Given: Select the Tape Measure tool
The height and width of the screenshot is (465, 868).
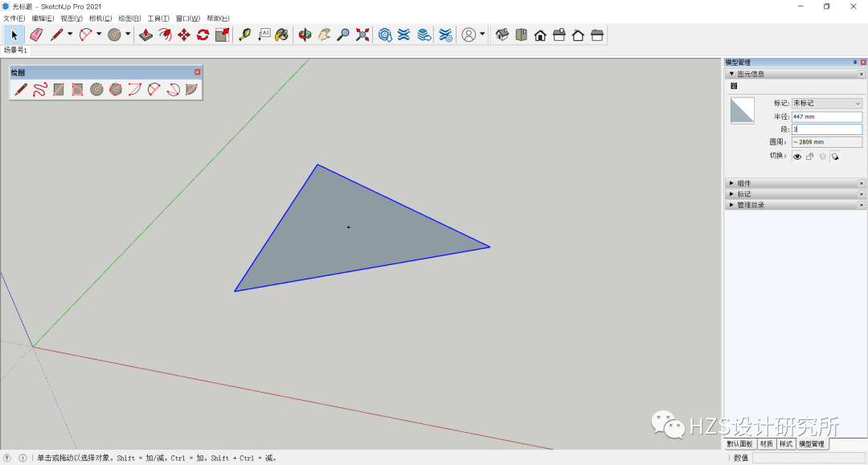Looking at the screenshot, I should pos(245,35).
